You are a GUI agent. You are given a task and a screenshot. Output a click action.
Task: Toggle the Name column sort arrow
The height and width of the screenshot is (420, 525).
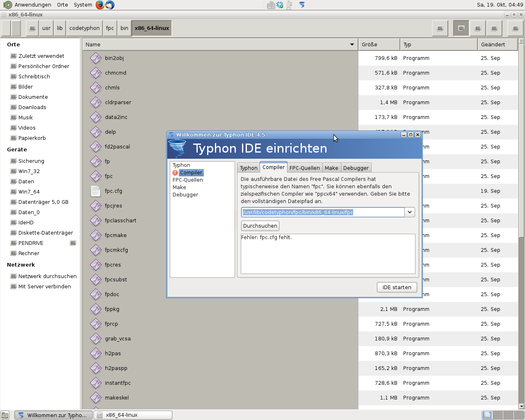click(x=352, y=45)
